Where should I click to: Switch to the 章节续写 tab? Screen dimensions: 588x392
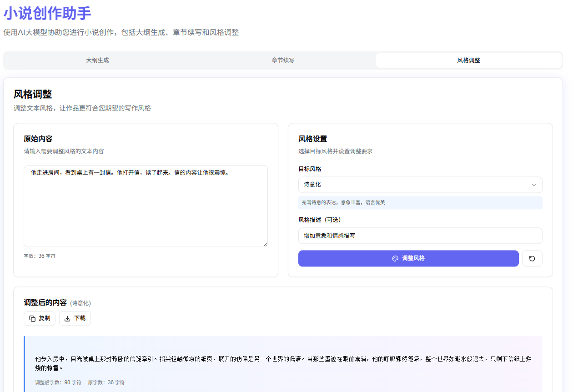tap(283, 60)
